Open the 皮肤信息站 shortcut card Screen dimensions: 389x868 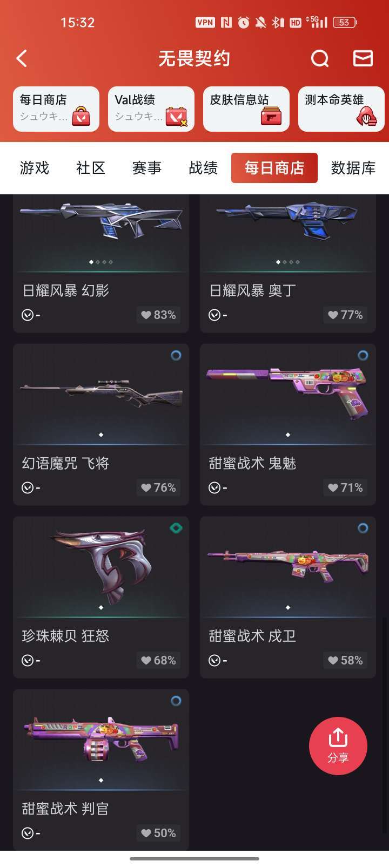click(x=246, y=109)
